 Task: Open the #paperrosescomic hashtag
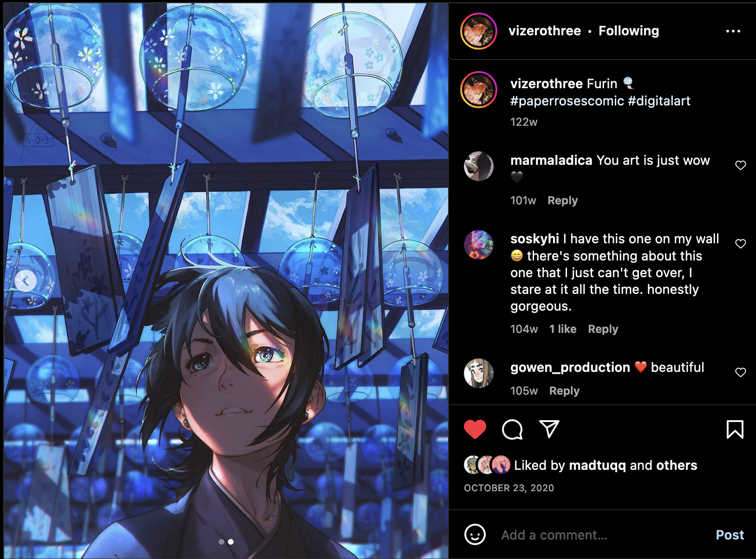[567, 101]
